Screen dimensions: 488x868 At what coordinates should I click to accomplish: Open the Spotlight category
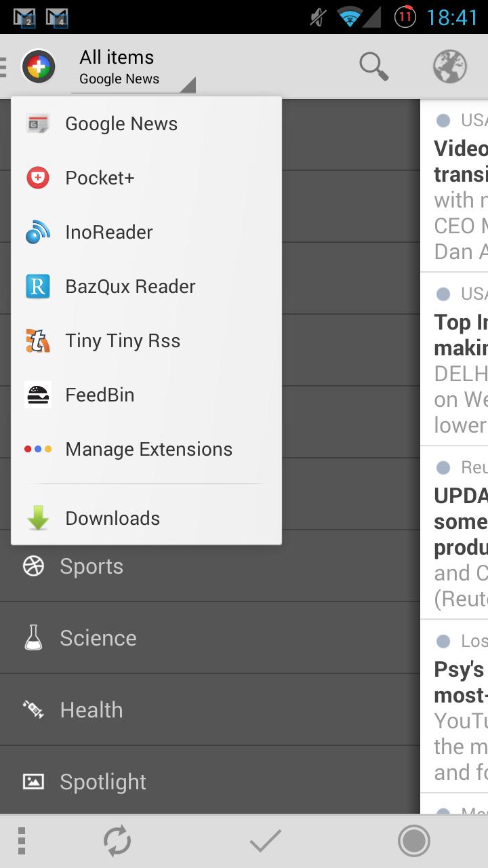pos(210,782)
